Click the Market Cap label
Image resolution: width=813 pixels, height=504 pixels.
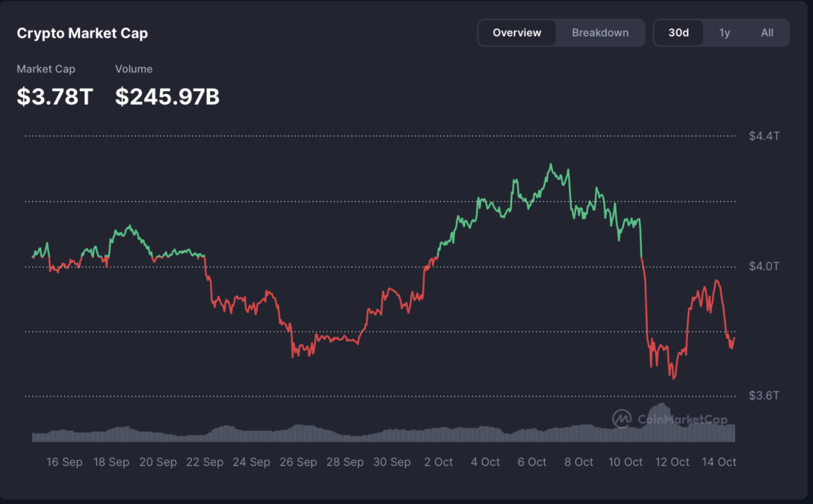(x=46, y=69)
